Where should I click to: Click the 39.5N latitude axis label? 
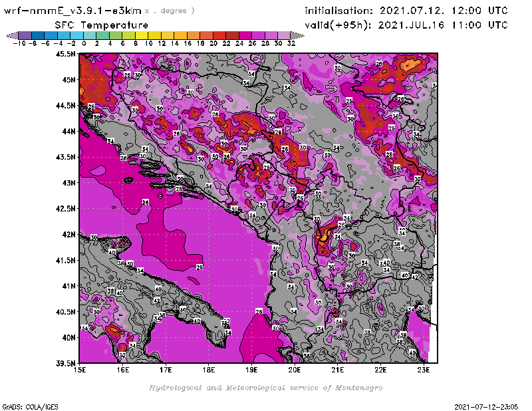point(65,364)
